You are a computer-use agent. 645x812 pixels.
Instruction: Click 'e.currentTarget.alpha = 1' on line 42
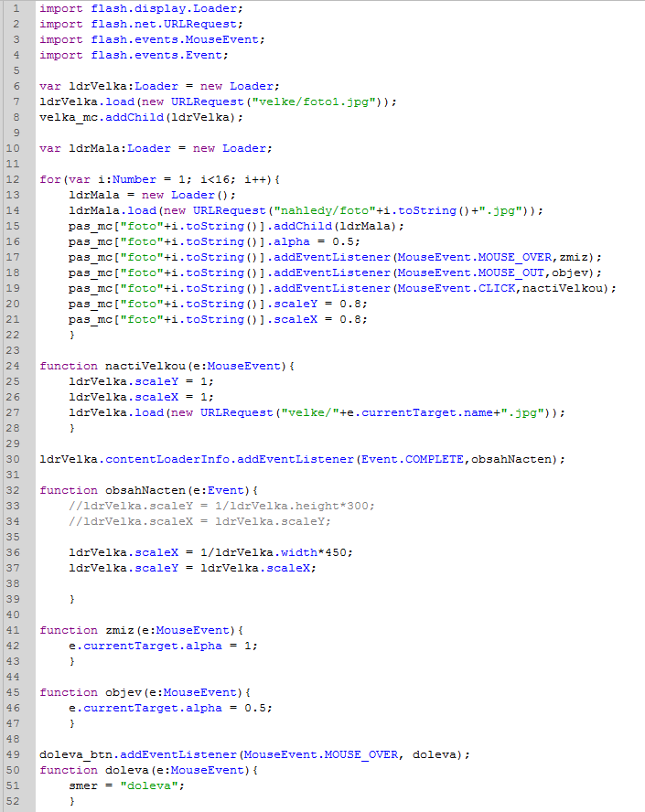click(x=160, y=646)
